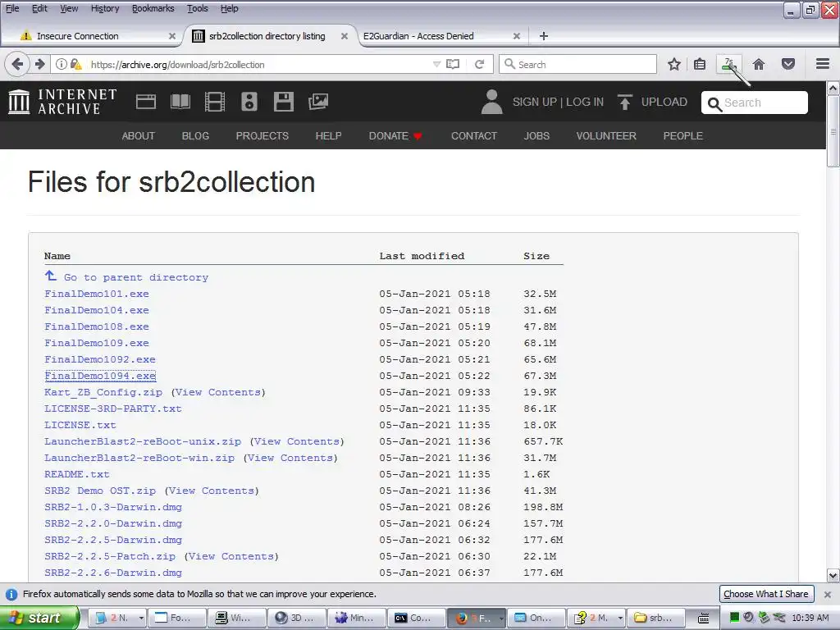Click the LOG IN link
Image resolution: width=840 pixels, height=630 pixels.
click(584, 102)
